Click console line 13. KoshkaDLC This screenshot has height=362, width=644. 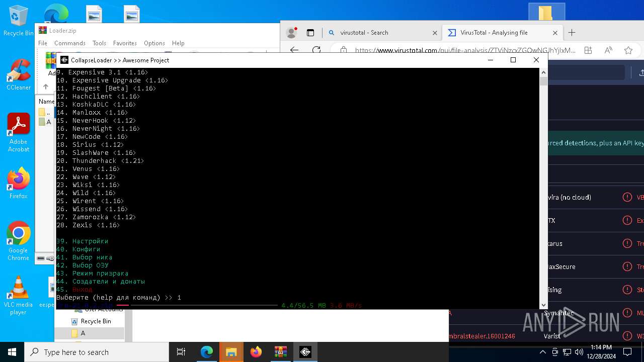coord(96,105)
